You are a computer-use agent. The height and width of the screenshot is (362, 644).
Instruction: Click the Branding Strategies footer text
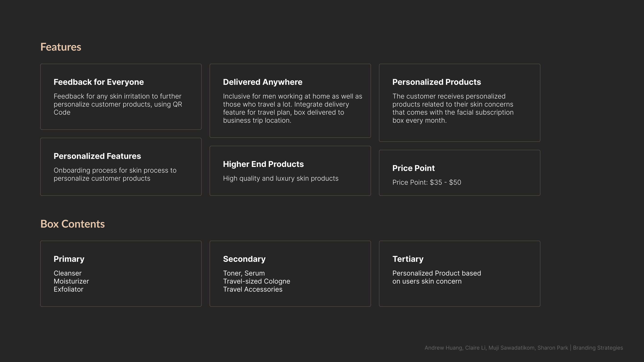(598, 348)
